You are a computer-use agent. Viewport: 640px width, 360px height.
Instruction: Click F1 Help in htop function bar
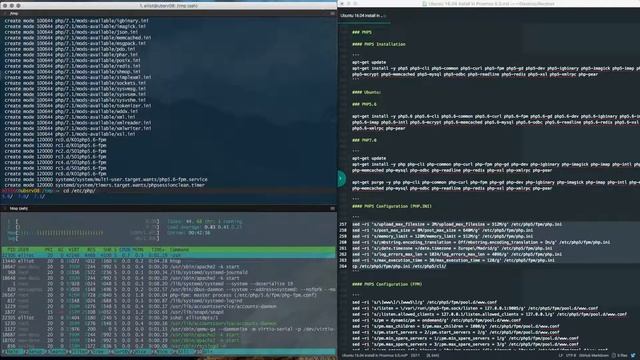[x=13, y=351]
